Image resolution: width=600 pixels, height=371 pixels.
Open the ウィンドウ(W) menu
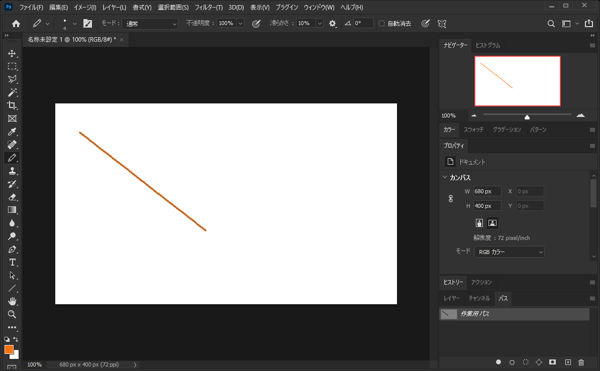(x=319, y=7)
